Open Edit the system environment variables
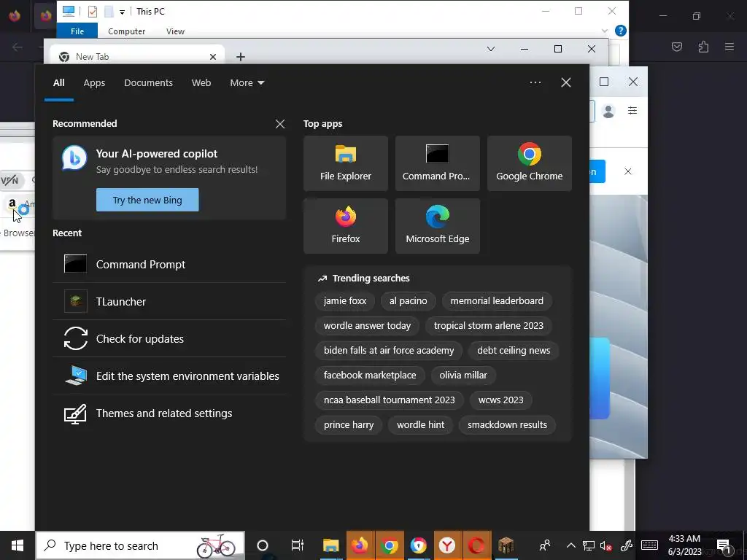The image size is (747, 560). (169, 376)
